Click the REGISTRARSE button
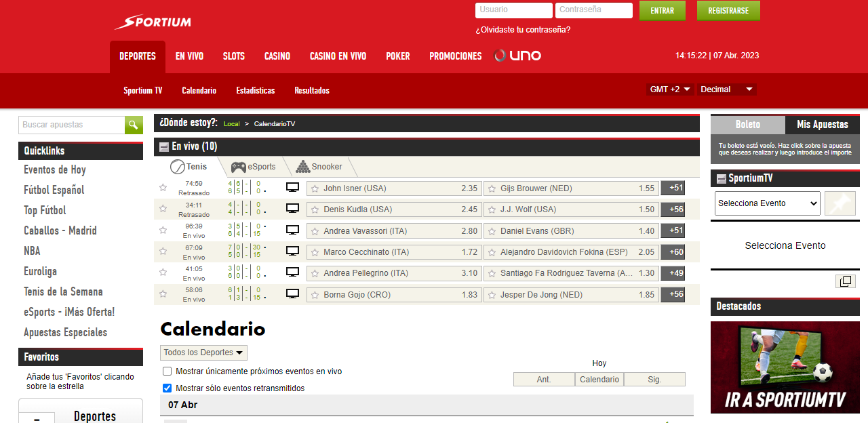868x423 pixels. 728,10
